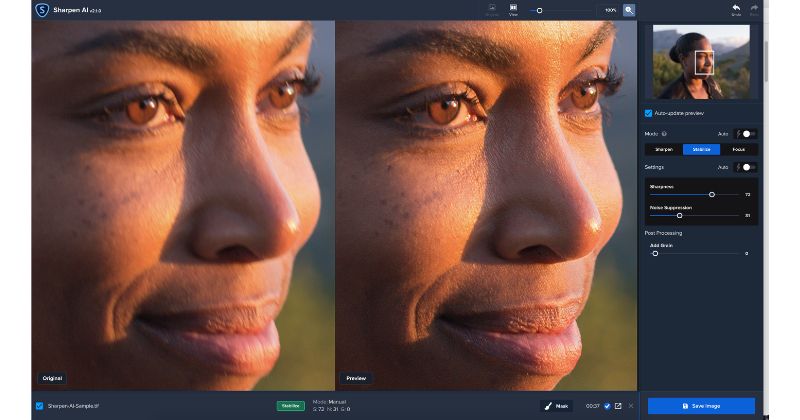Click the 00:07 processing time text
The width and height of the screenshot is (800, 420).
coord(592,406)
